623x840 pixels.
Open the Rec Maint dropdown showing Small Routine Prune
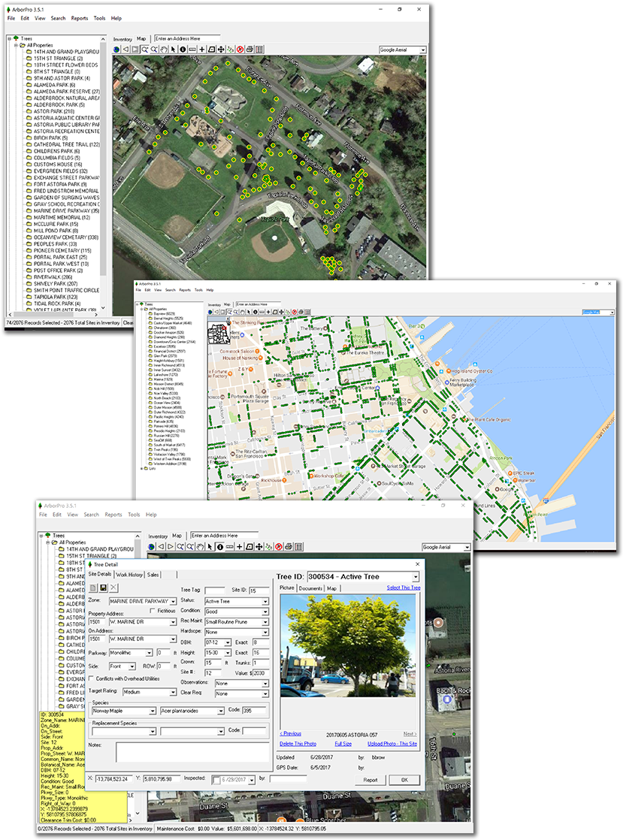coord(236,621)
